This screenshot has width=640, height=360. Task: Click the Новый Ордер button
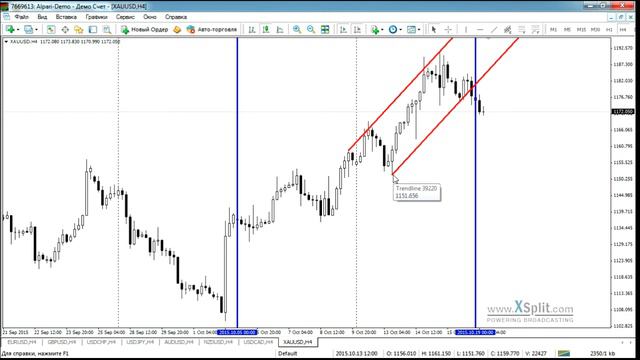click(144, 29)
